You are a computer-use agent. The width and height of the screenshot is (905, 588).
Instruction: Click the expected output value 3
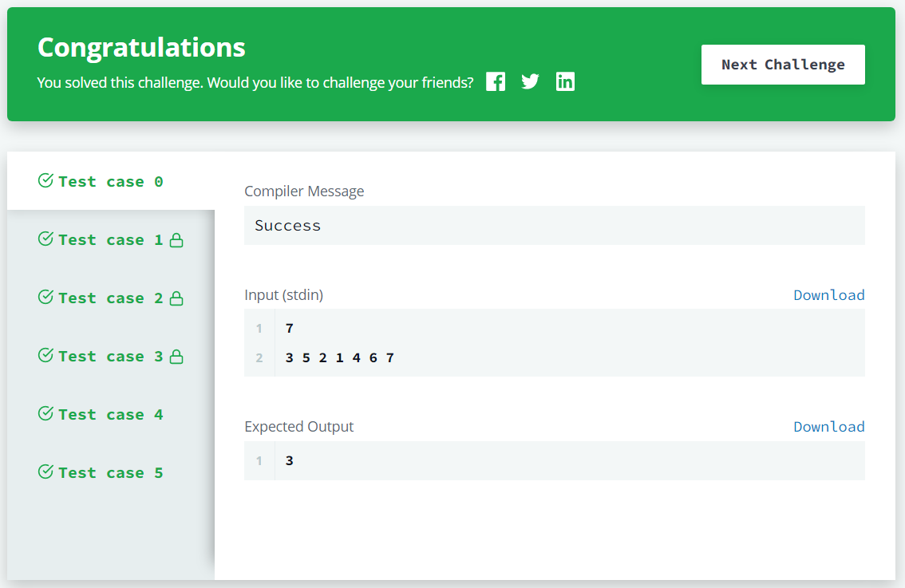(289, 460)
